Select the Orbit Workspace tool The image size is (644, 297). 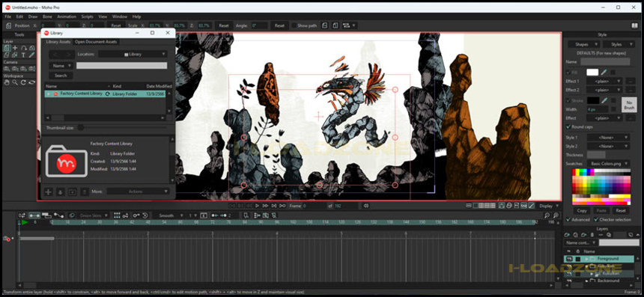pyautogui.click(x=31, y=82)
